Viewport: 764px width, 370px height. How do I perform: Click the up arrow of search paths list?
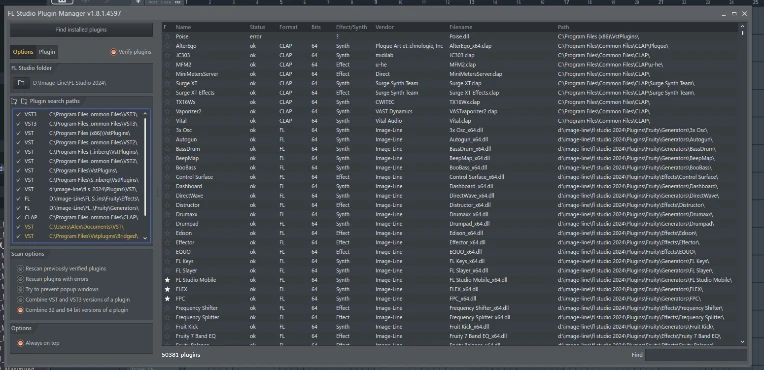145,114
